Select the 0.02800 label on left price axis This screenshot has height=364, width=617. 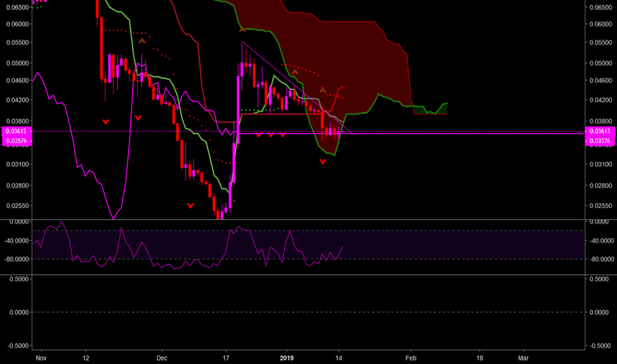(18, 185)
